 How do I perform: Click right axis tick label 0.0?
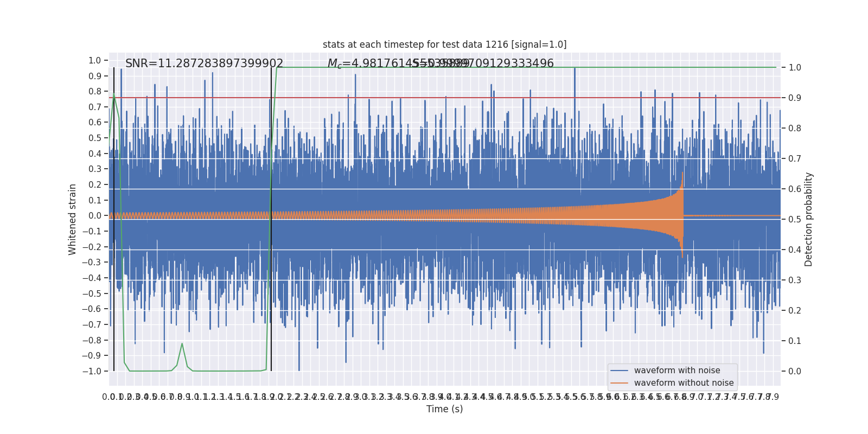[795, 372]
